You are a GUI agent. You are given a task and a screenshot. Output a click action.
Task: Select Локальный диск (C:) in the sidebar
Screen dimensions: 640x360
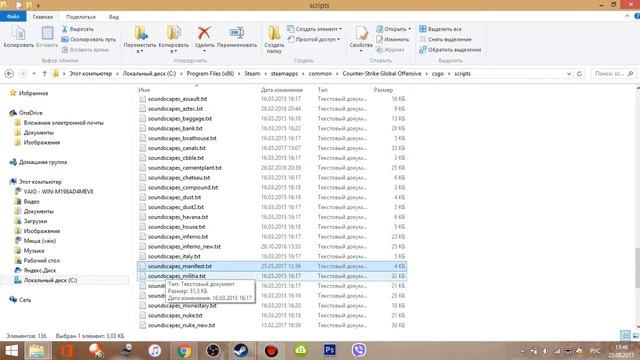(x=50, y=280)
